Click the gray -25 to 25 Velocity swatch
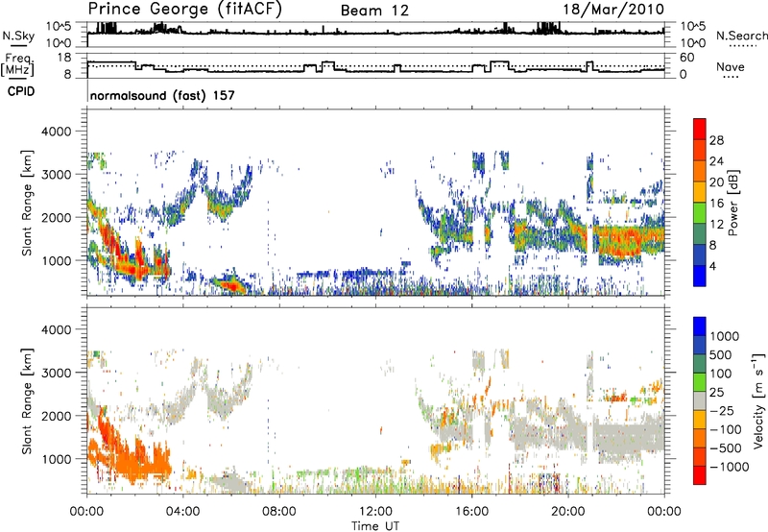 click(700, 400)
